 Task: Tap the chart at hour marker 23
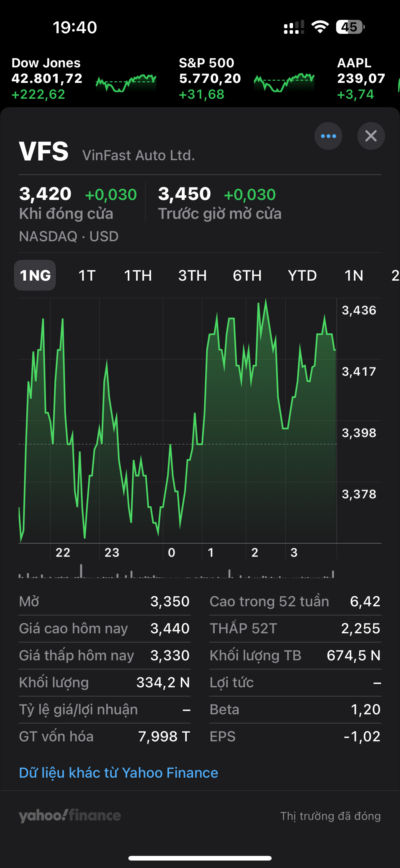click(112, 553)
